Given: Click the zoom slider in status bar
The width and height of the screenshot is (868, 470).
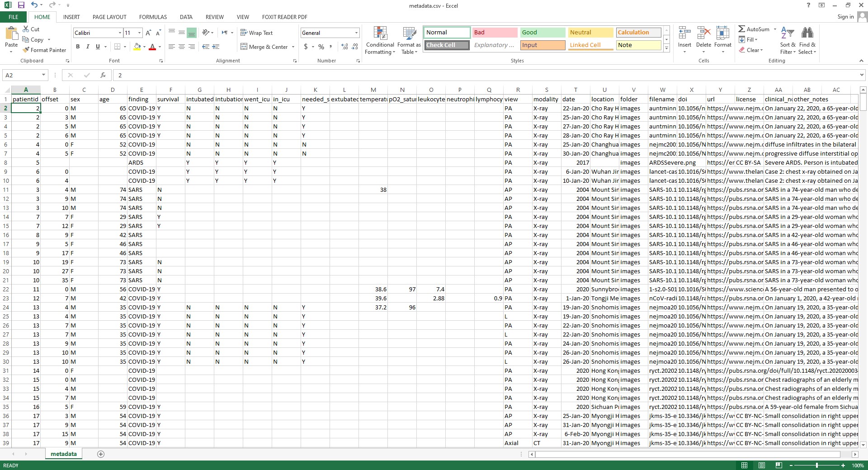Looking at the screenshot, I should point(816,465).
